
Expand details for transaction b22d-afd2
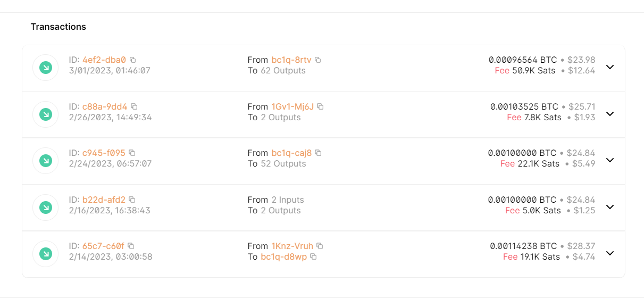pyautogui.click(x=610, y=207)
